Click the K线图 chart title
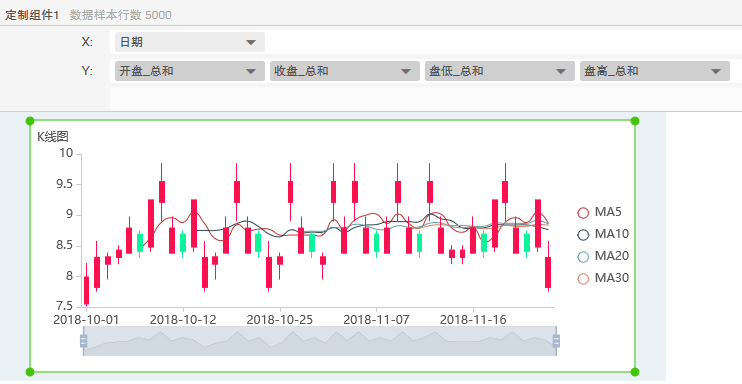 [53, 137]
